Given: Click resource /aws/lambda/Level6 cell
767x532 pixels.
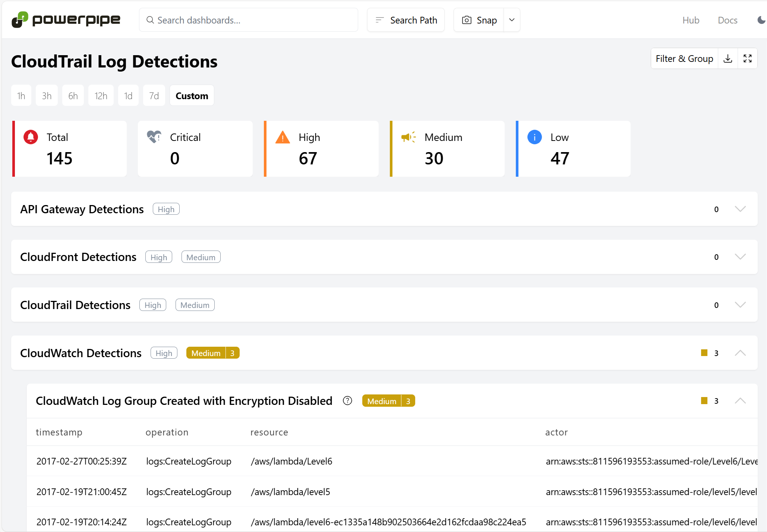Looking at the screenshot, I should point(291,461).
